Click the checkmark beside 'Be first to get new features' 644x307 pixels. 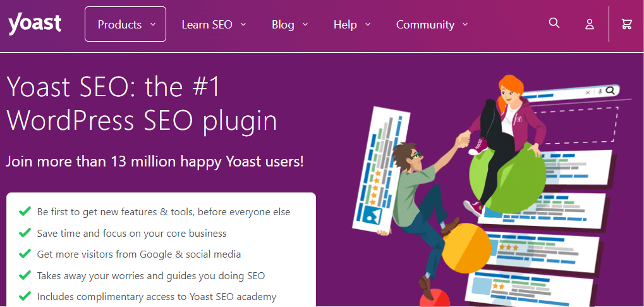pyautogui.click(x=25, y=211)
